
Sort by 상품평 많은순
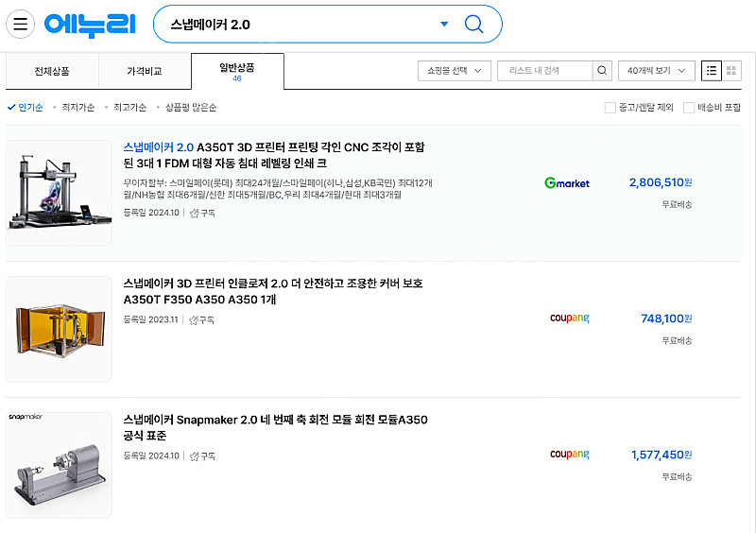191,107
